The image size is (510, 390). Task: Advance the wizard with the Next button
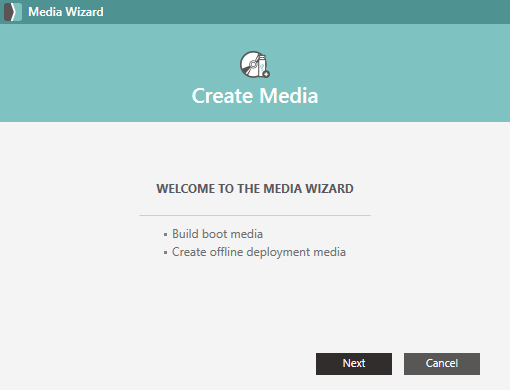click(x=354, y=364)
